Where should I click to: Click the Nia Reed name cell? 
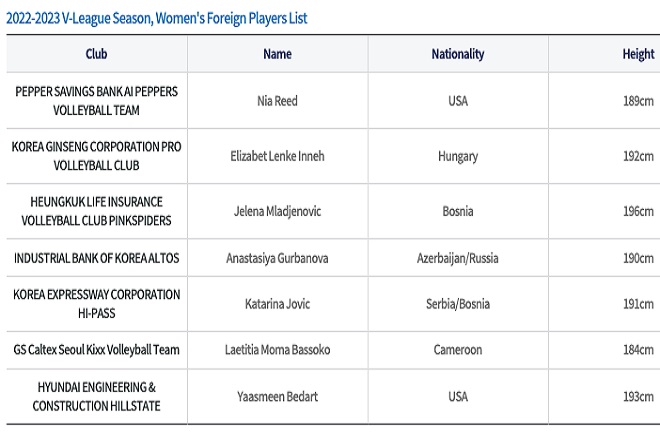coord(277,101)
